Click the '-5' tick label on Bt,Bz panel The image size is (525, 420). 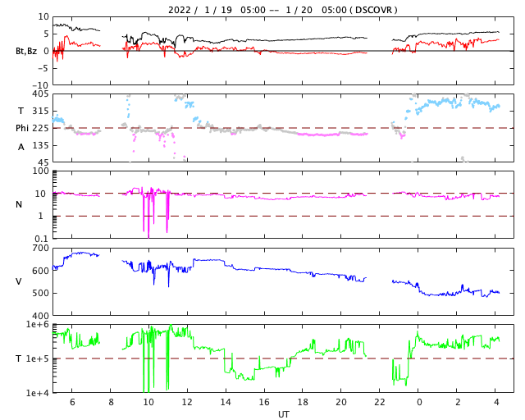45,69
